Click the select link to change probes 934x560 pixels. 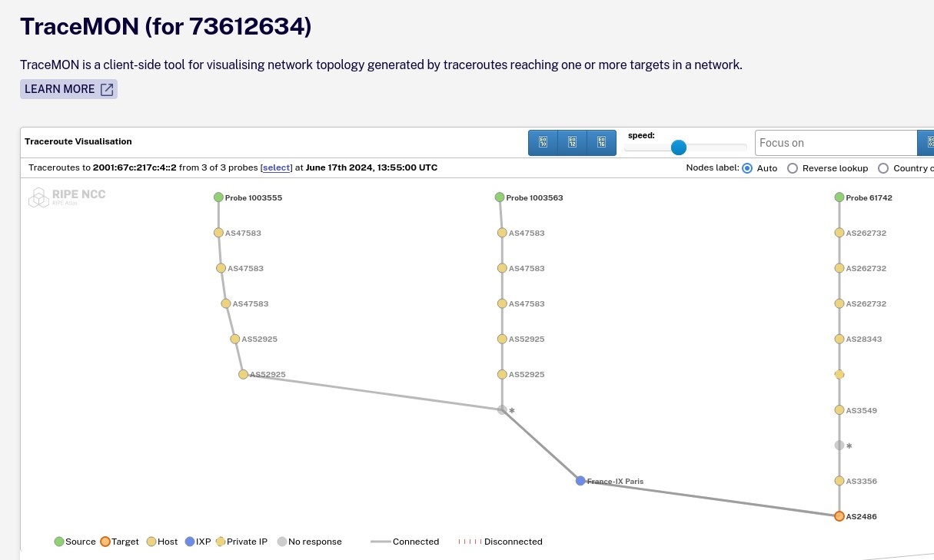point(276,167)
